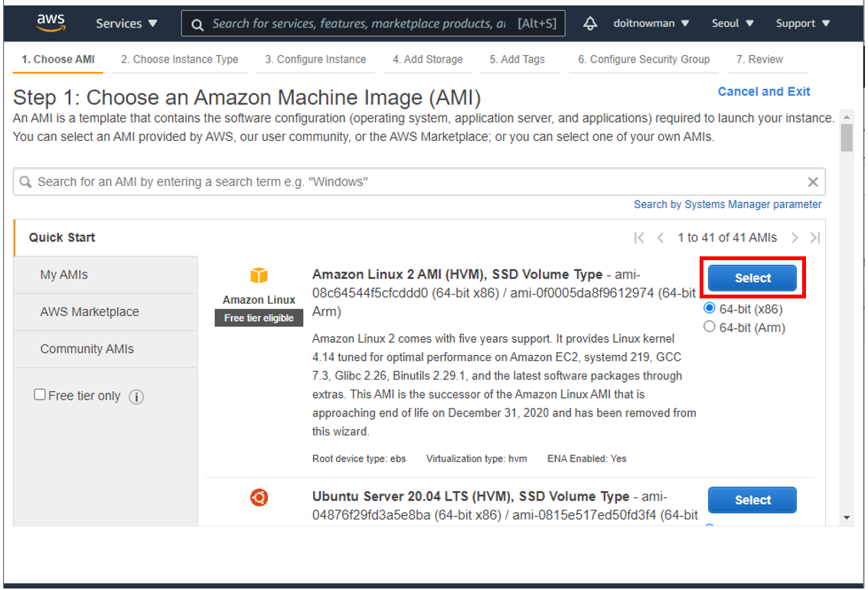Open the notifications bell icon
This screenshot has width=868, height=590.
click(x=590, y=23)
